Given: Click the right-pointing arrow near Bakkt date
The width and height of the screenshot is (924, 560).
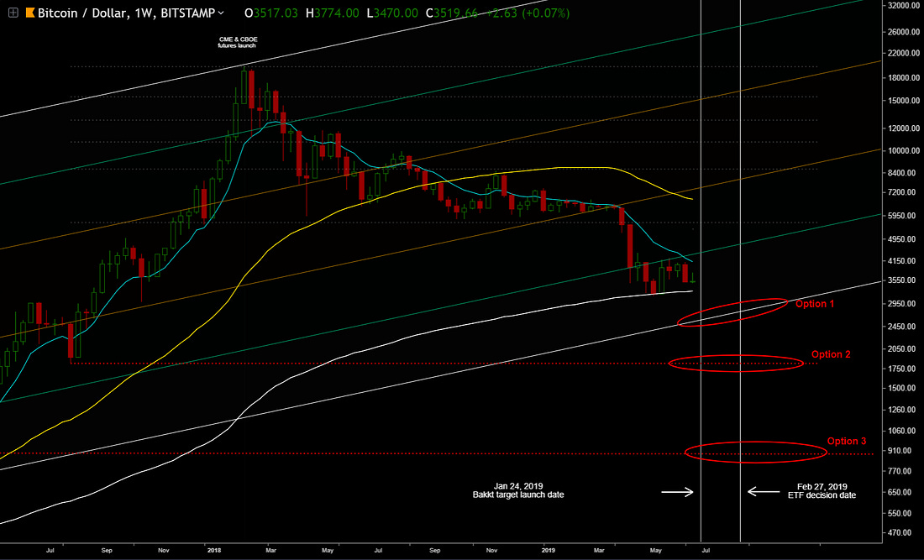Looking at the screenshot, I should point(677,491).
